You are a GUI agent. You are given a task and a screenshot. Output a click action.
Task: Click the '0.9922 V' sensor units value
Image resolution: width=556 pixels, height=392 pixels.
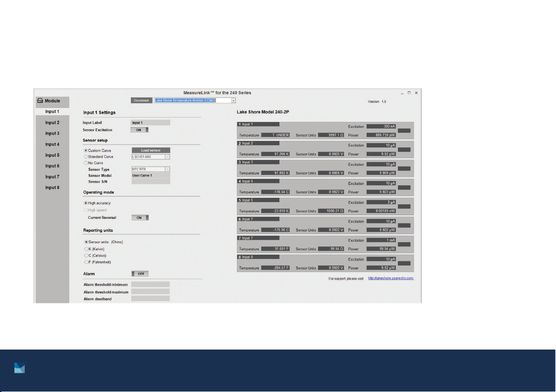coord(331,230)
